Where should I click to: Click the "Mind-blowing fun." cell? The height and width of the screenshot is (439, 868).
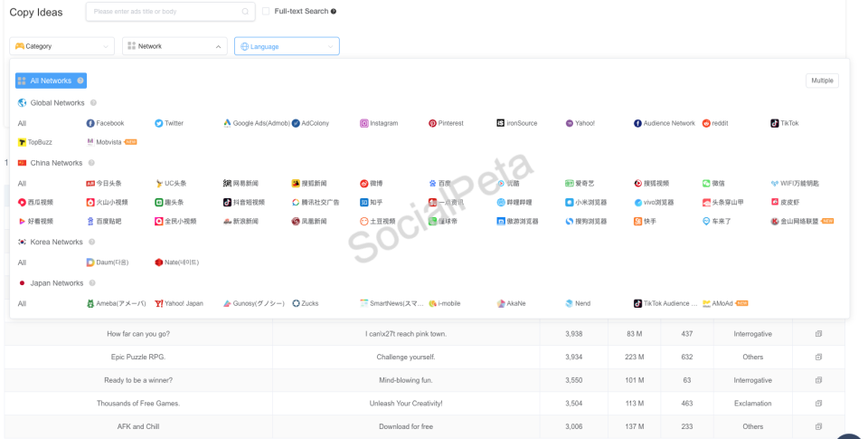click(406, 380)
